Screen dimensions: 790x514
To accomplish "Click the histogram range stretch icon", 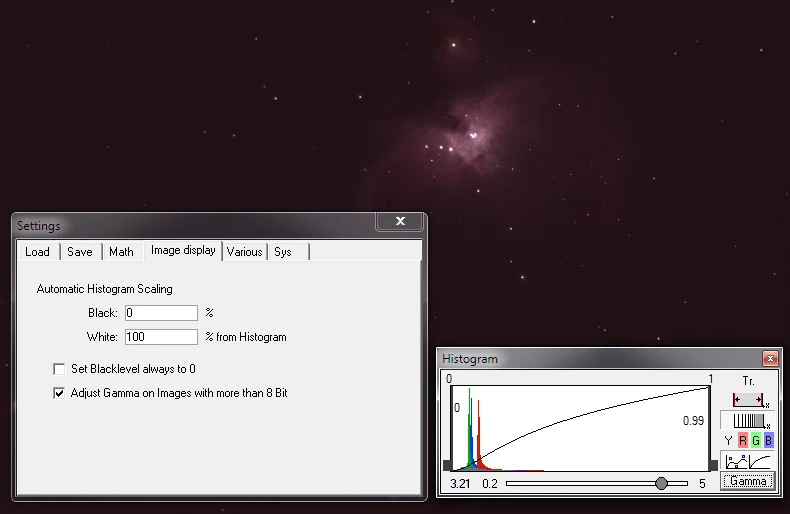I will pyautogui.click(x=748, y=399).
